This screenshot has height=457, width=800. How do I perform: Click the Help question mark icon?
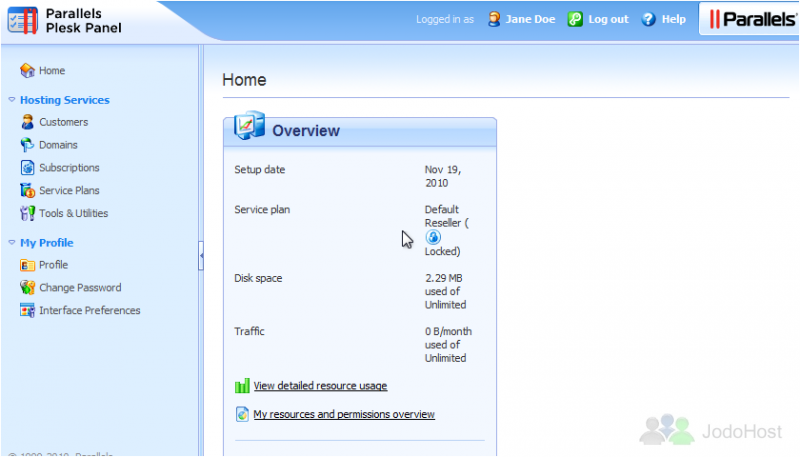point(648,19)
